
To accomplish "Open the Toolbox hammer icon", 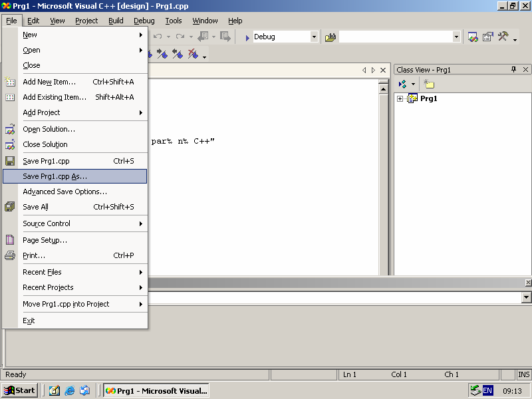I will [x=503, y=37].
